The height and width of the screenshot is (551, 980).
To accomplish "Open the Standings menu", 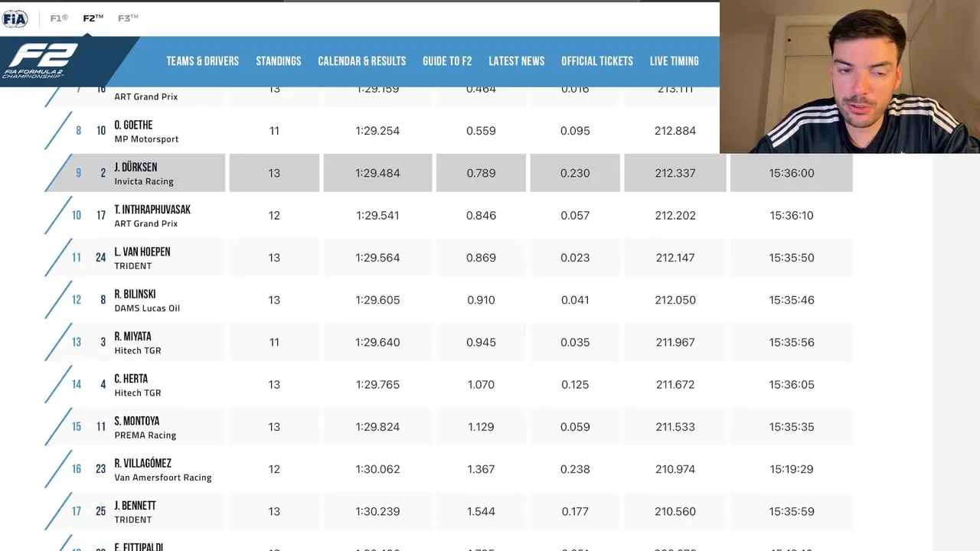I will (279, 61).
